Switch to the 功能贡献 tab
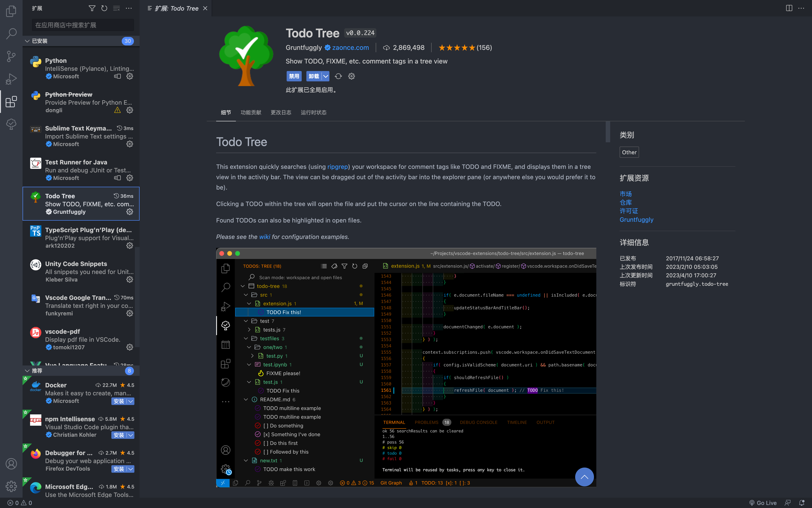812x508 pixels. coord(251,113)
